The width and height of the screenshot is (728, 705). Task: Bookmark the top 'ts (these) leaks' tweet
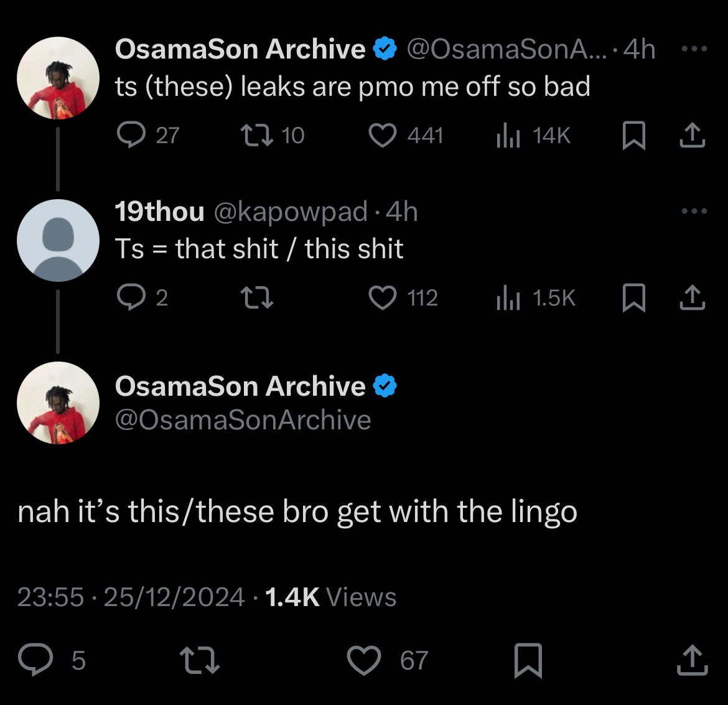tap(633, 135)
